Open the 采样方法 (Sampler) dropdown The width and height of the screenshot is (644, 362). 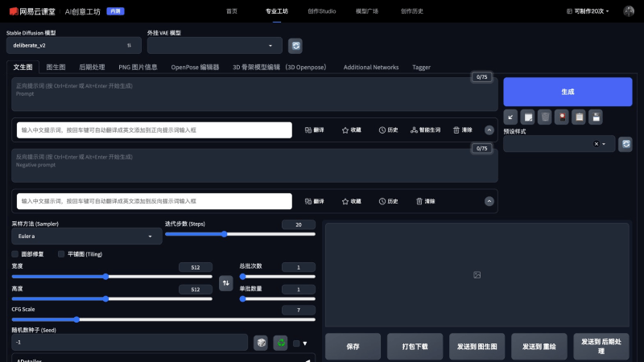pos(86,237)
